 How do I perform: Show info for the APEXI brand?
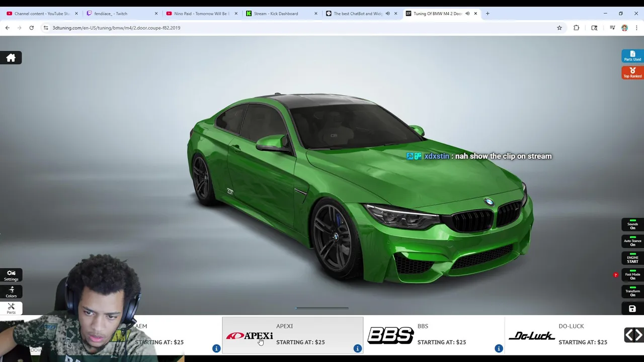(x=357, y=348)
